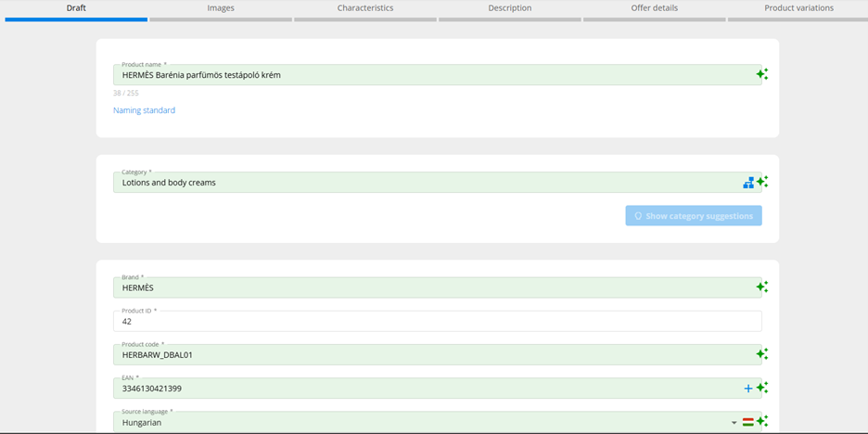The image size is (868, 434).
Task: Click the Product ID field with 42
Action: (x=438, y=321)
